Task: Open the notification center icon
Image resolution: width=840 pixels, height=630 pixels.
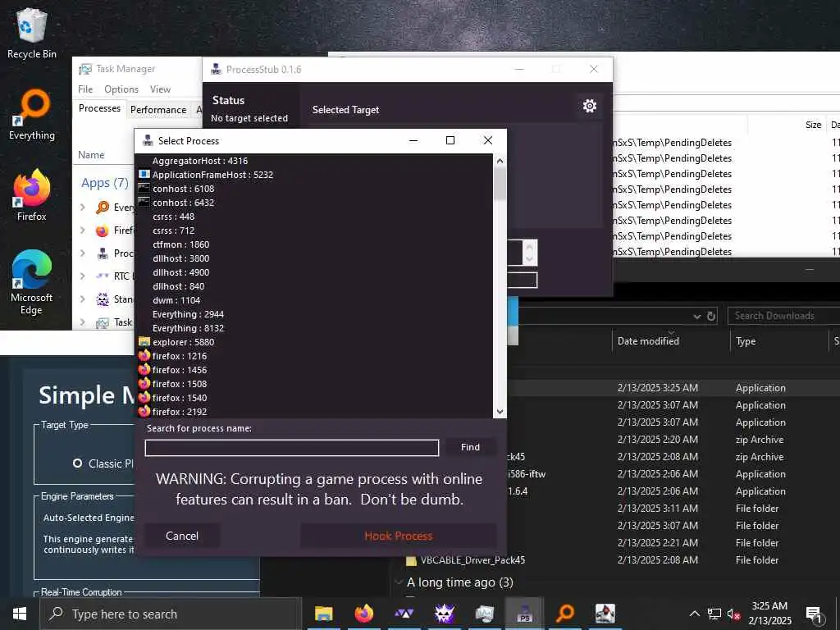Action: click(x=813, y=614)
